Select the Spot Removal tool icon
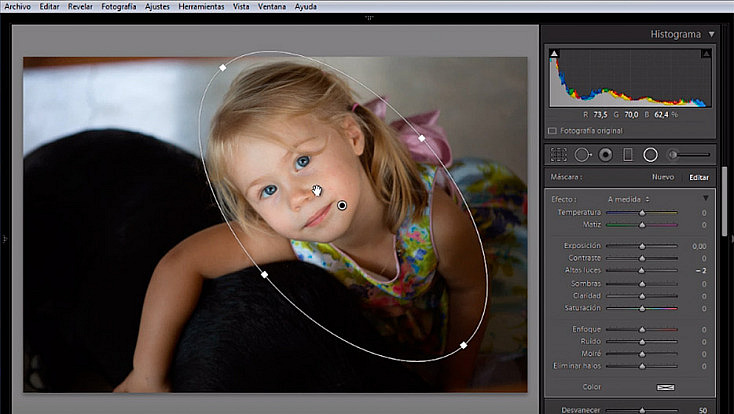Screen dimensions: 734x414 click(x=583, y=155)
